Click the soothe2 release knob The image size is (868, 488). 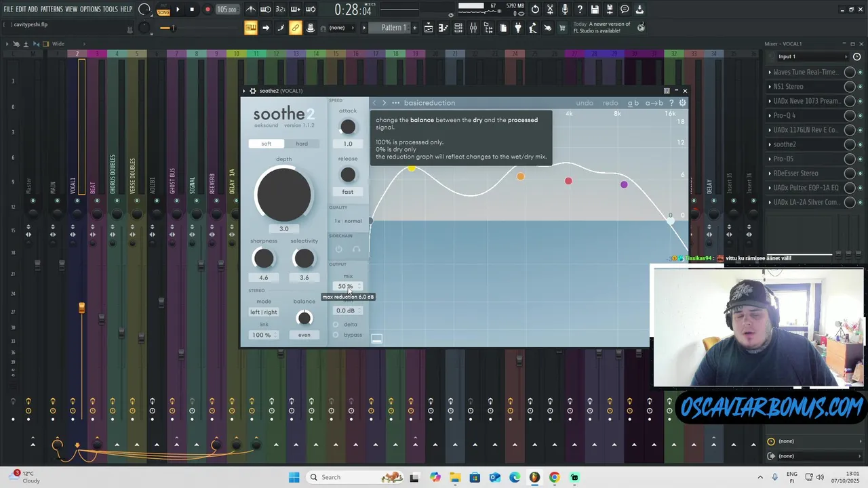[348, 175]
